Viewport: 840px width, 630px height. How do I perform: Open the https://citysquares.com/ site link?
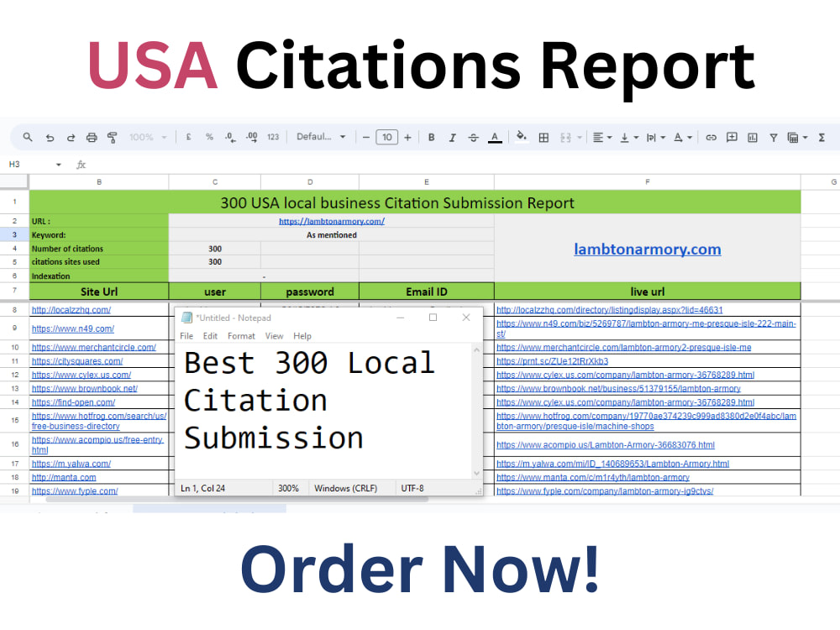tap(77, 361)
